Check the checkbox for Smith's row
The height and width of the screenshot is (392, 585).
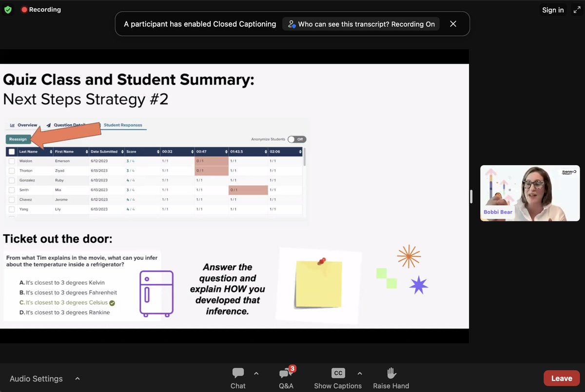(12, 190)
